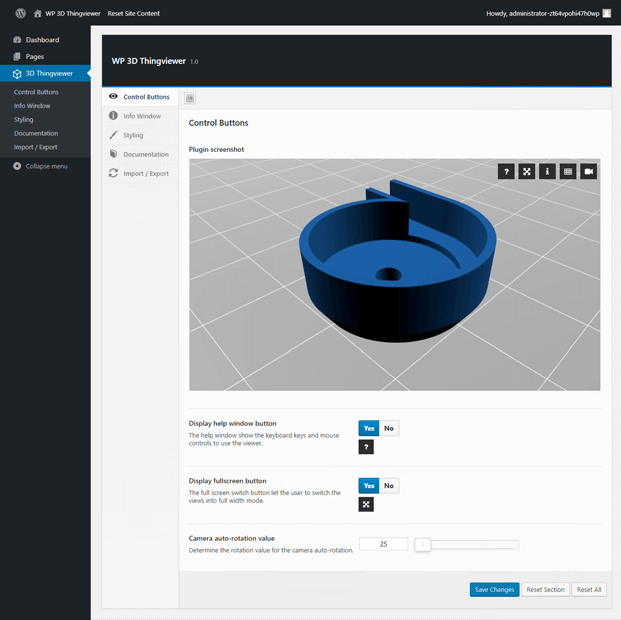621x620 pixels.
Task: Click the help question mark in viewer
Action: [x=506, y=172]
